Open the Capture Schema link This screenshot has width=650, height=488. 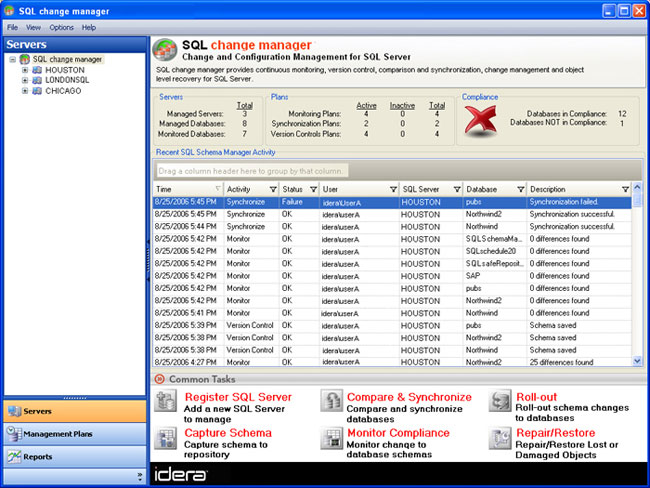pos(228,432)
